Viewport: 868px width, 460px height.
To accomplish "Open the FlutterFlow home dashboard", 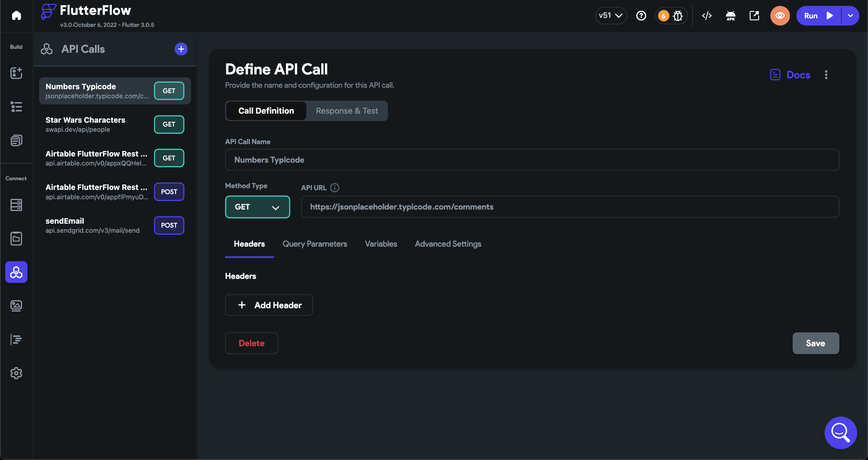I will (x=16, y=15).
